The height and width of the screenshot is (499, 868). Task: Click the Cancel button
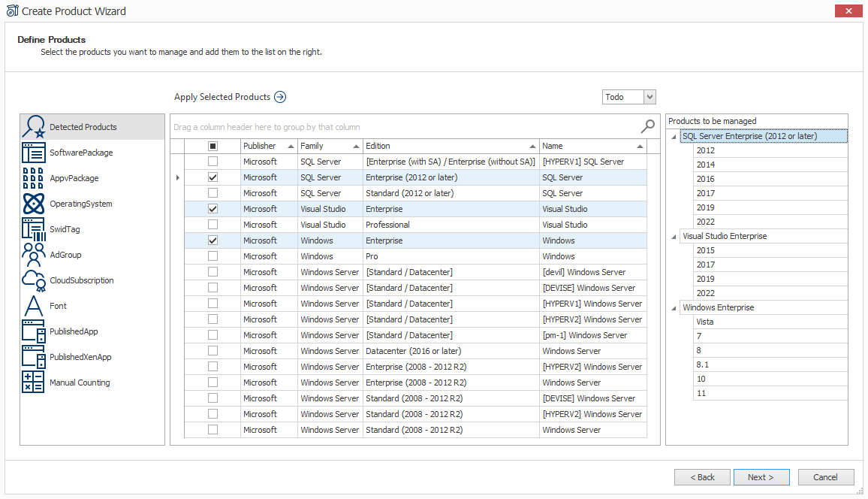coord(825,477)
